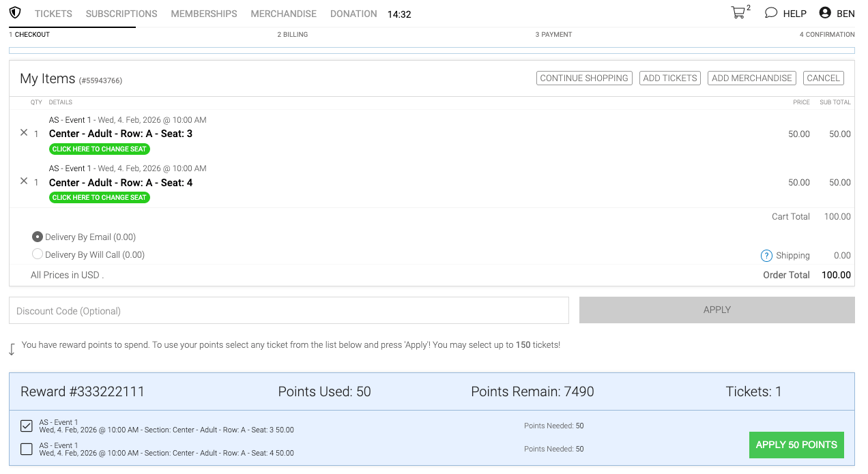Check the Seat 4 reward ticket checkbox

[x=27, y=449]
